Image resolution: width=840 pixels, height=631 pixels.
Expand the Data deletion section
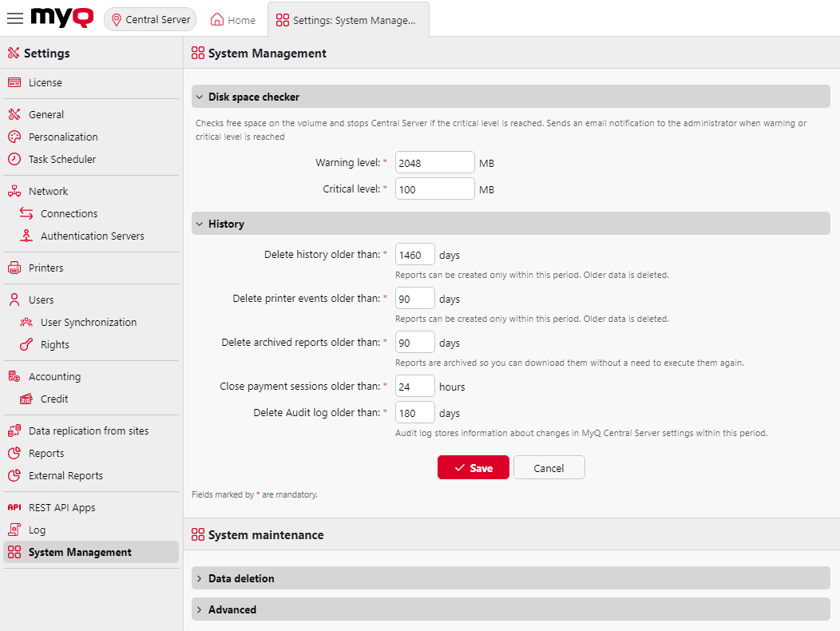199,577
